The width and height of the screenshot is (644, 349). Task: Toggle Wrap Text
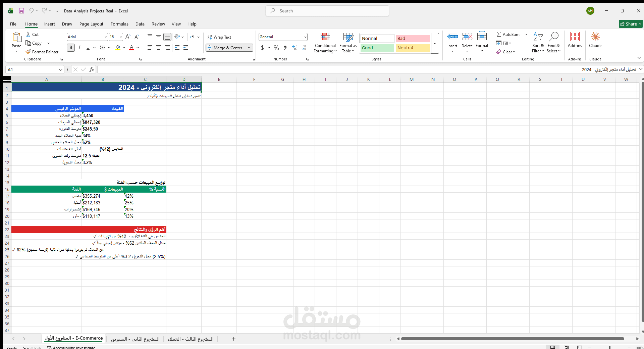(219, 37)
